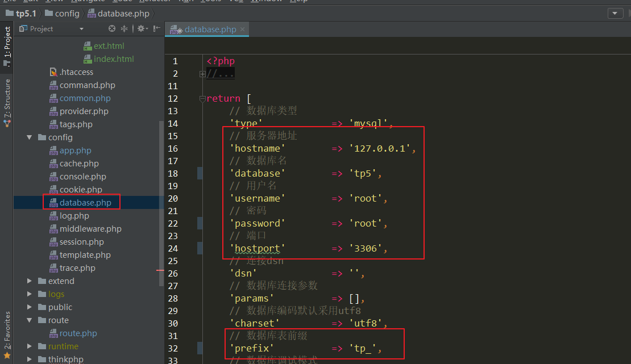Open the 1: Project side tool tab
Screen dimensions: 631x364
coord(7,46)
